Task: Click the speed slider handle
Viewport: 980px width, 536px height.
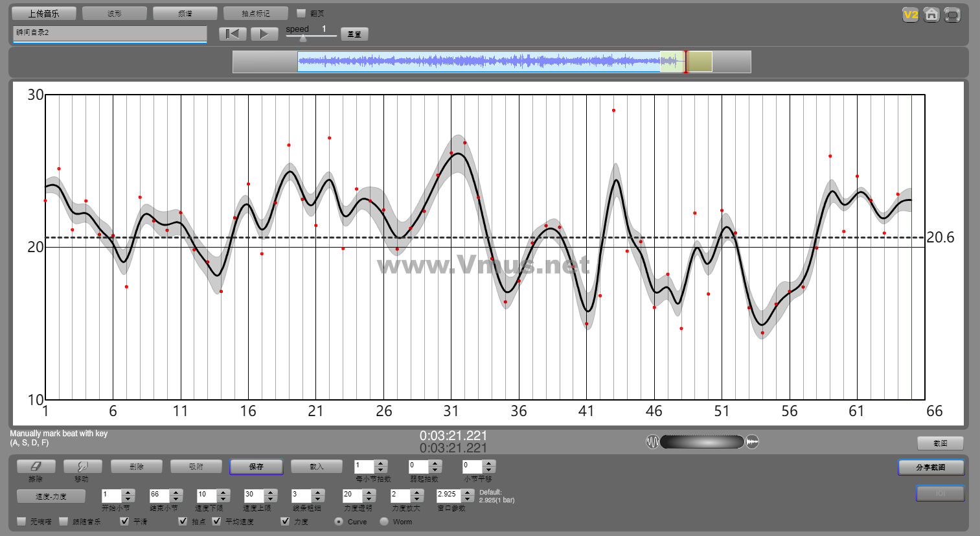Action: tap(302, 38)
